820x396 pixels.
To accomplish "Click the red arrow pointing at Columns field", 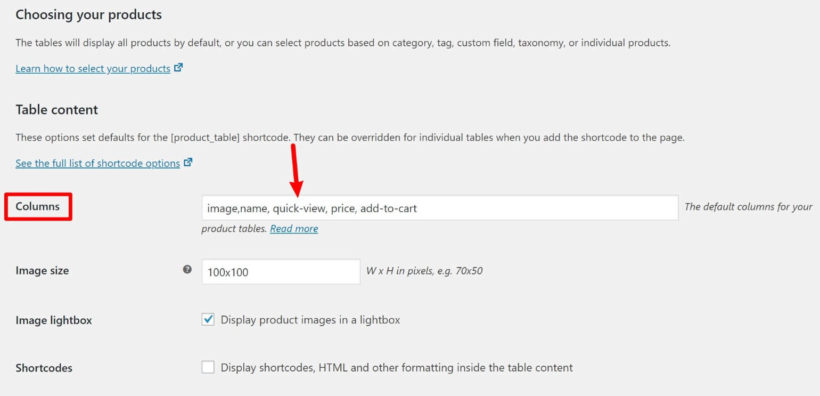I will [x=295, y=169].
